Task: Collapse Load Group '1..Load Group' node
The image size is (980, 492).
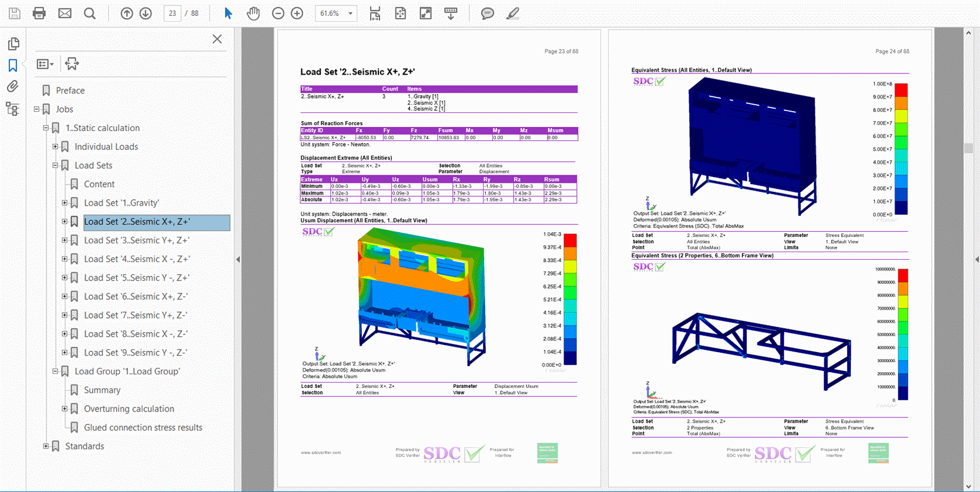Action: tap(55, 371)
